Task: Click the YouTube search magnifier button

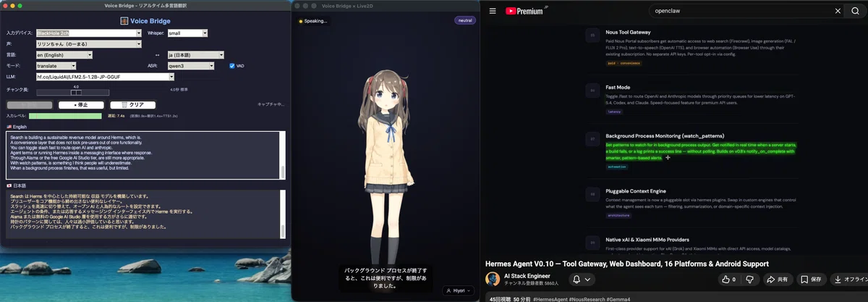Action: point(854,11)
